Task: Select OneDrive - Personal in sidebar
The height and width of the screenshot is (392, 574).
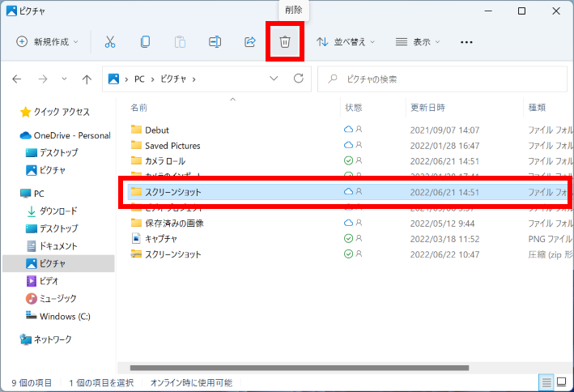Action: tap(65, 135)
